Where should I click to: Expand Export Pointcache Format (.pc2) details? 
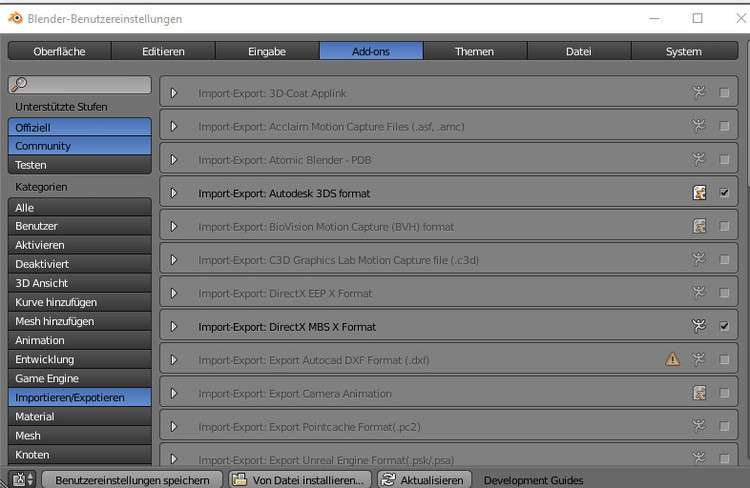(x=174, y=426)
